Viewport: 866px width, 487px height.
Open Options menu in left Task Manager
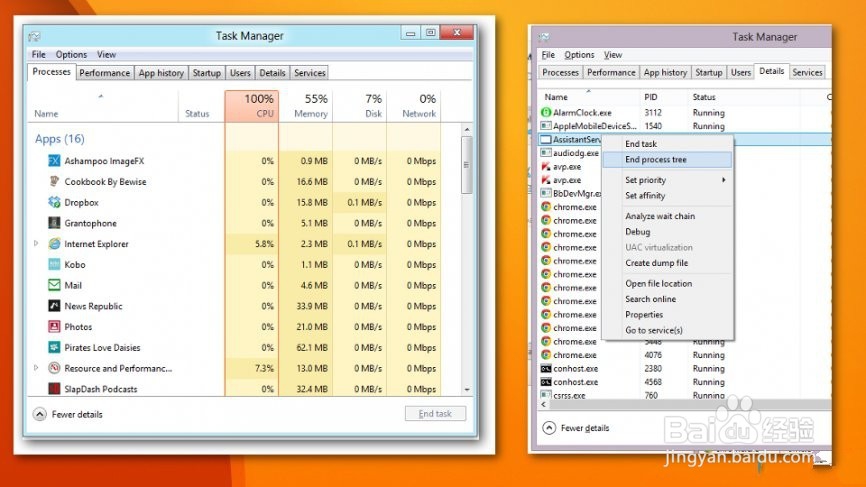(x=71, y=54)
